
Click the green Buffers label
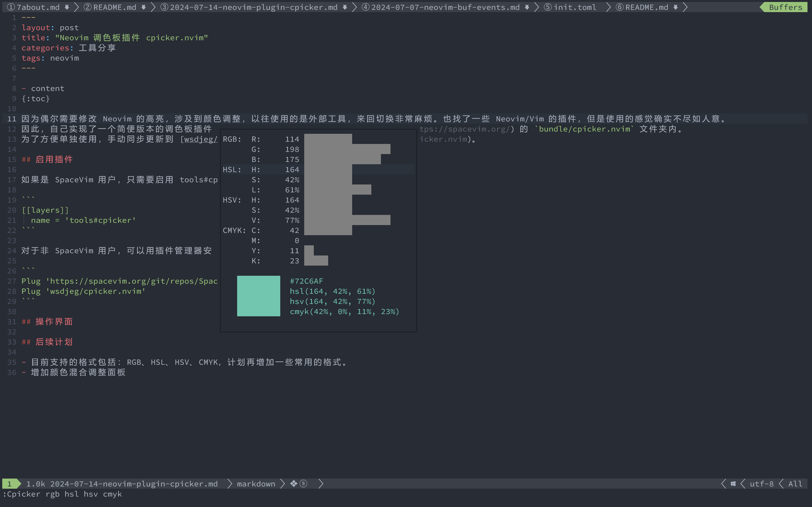click(785, 7)
